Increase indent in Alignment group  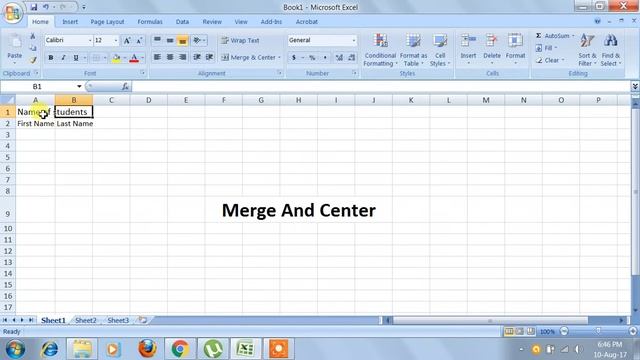[x=209, y=57]
